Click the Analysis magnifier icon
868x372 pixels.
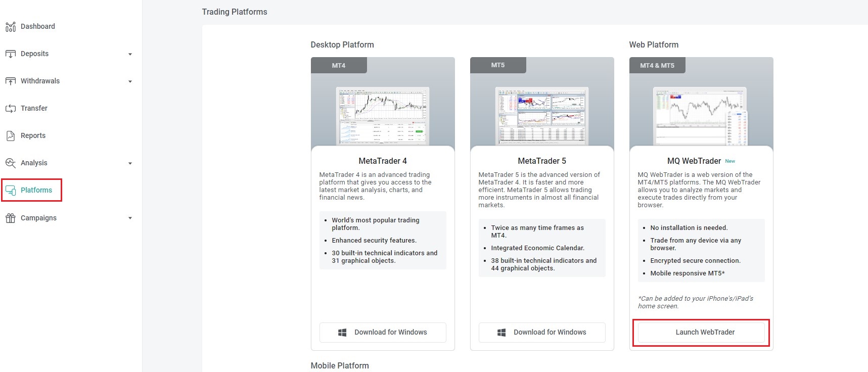tap(11, 163)
